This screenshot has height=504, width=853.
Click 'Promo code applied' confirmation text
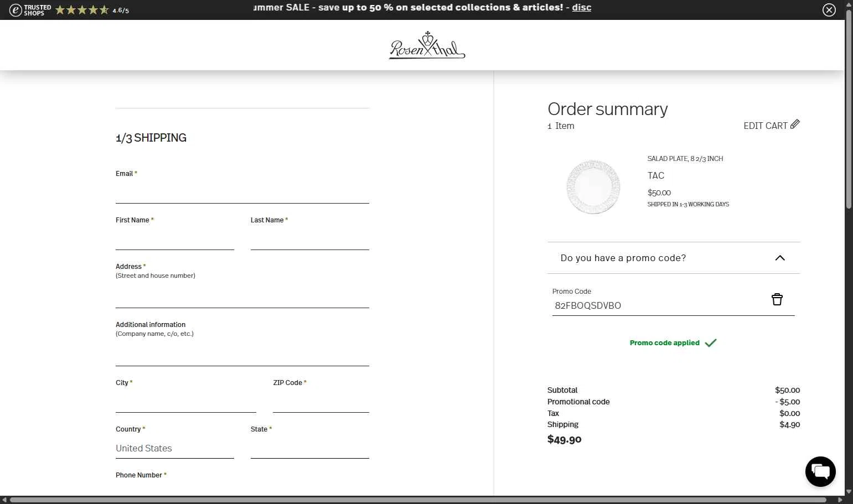[x=664, y=343]
